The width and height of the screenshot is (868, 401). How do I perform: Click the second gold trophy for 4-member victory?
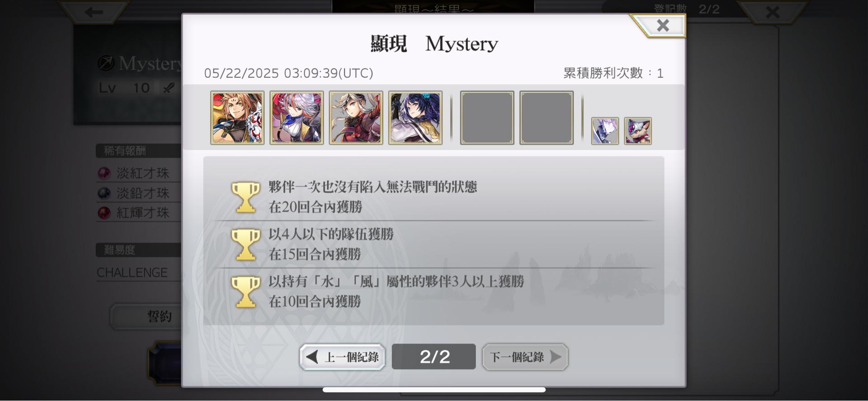[x=246, y=244]
